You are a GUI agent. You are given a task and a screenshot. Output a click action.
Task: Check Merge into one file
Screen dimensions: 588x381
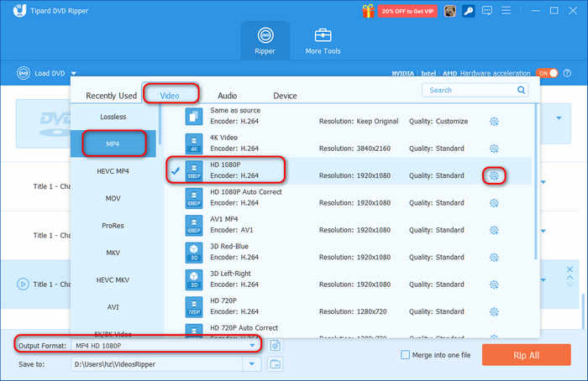point(406,355)
